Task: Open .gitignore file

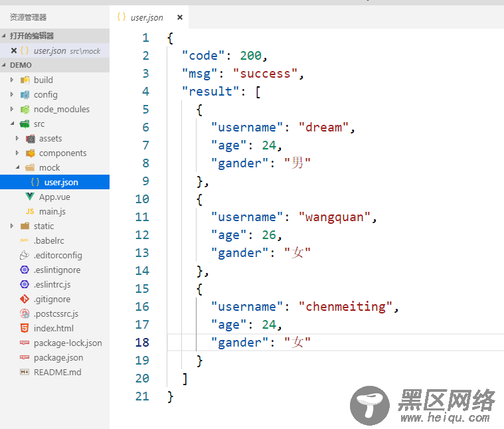Action: coord(54,299)
